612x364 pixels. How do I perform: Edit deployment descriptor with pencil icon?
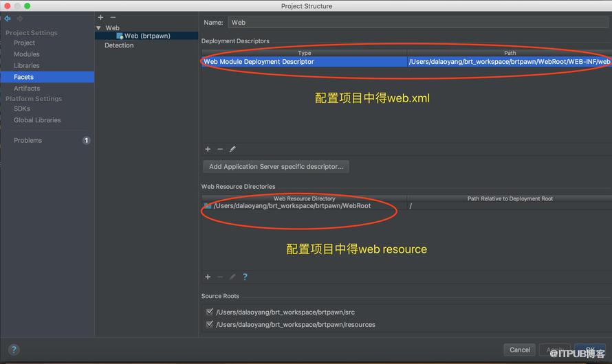[x=232, y=149]
